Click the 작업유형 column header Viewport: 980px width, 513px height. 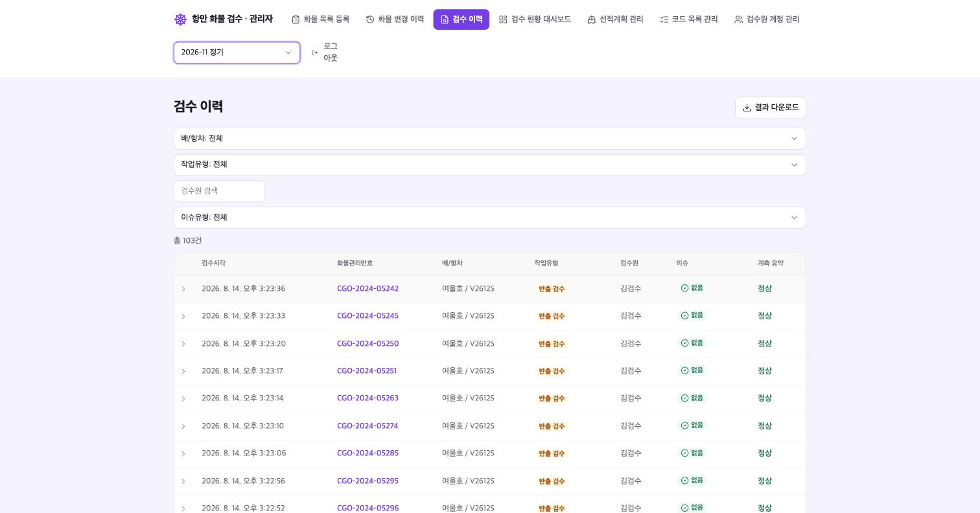546,264
